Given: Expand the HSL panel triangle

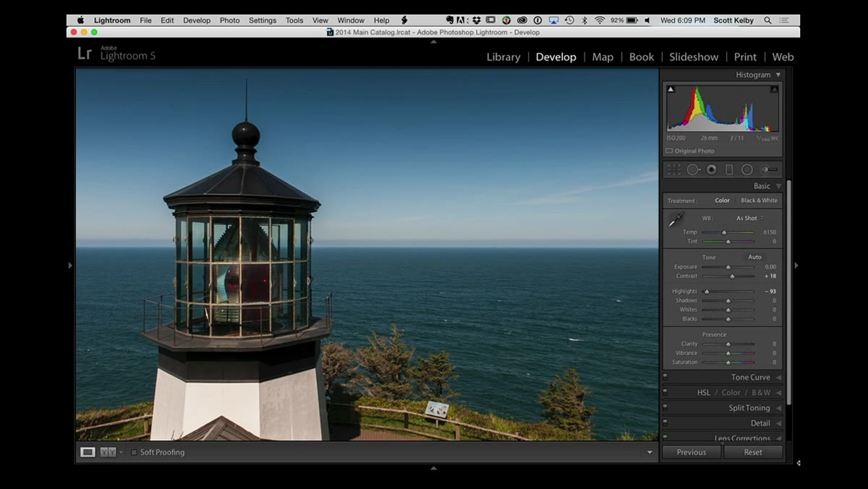Looking at the screenshot, I should [778, 393].
